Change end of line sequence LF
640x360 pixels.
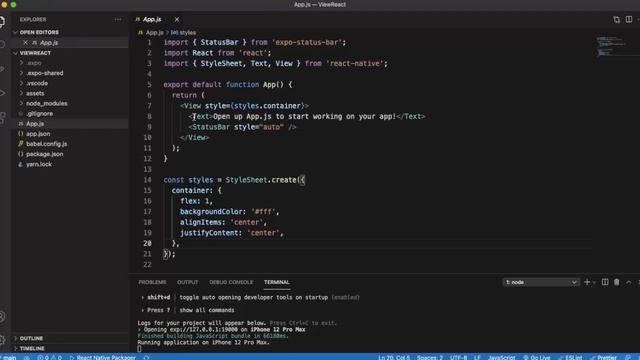(x=477, y=357)
